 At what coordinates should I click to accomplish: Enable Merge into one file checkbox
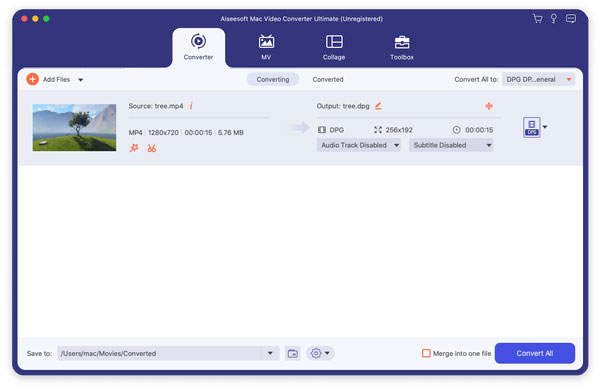tap(426, 353)
